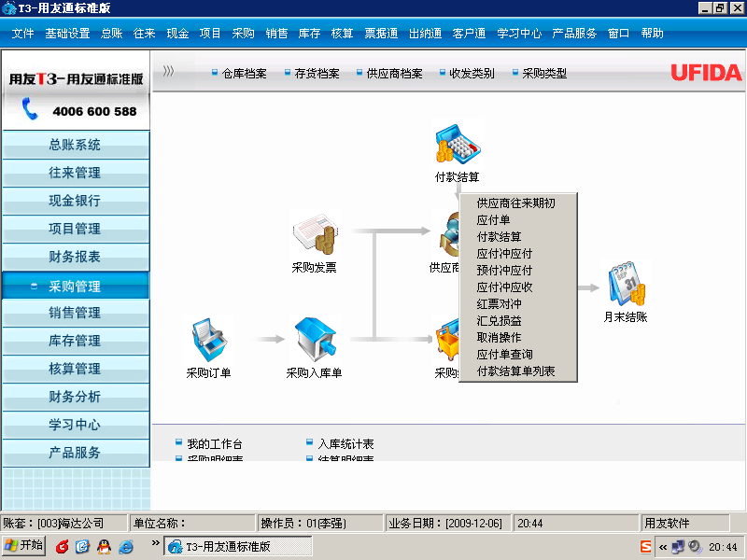Image resolution: width=747 pixels, height=560 pixels.
Task: Switch to 现金银行 sidebar module
Action: coord(76,201)
